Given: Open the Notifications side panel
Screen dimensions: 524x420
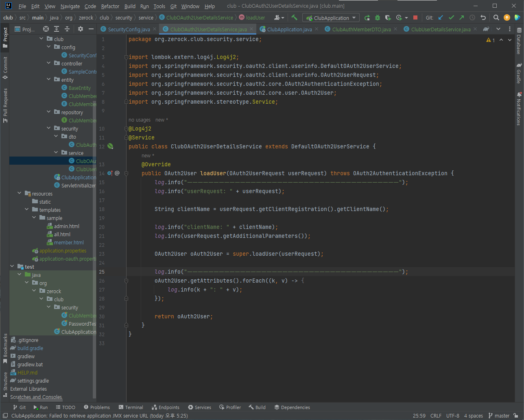Looking at the screenshot, I should (x=519, y=109).
